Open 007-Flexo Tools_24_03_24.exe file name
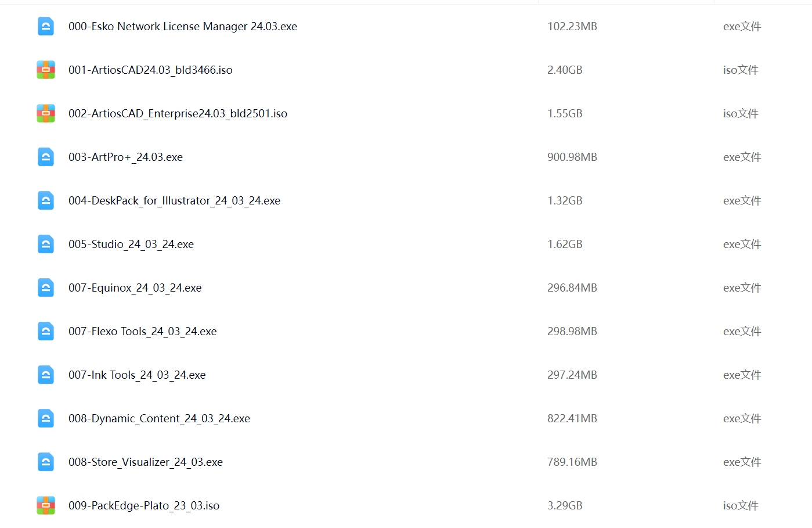The height and width of the screenshot is (528, 812). pyautogui.click(x=143, y=332)
